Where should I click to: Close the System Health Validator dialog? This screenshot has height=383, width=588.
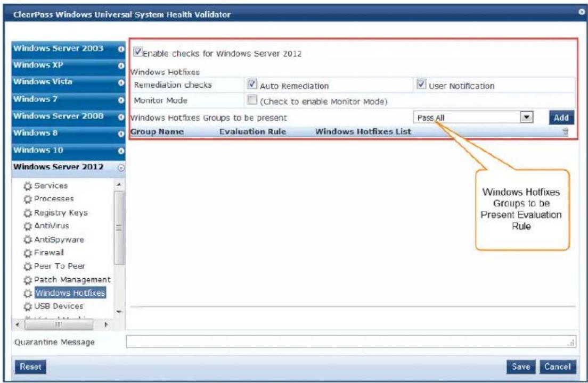(x=581, y=12)
